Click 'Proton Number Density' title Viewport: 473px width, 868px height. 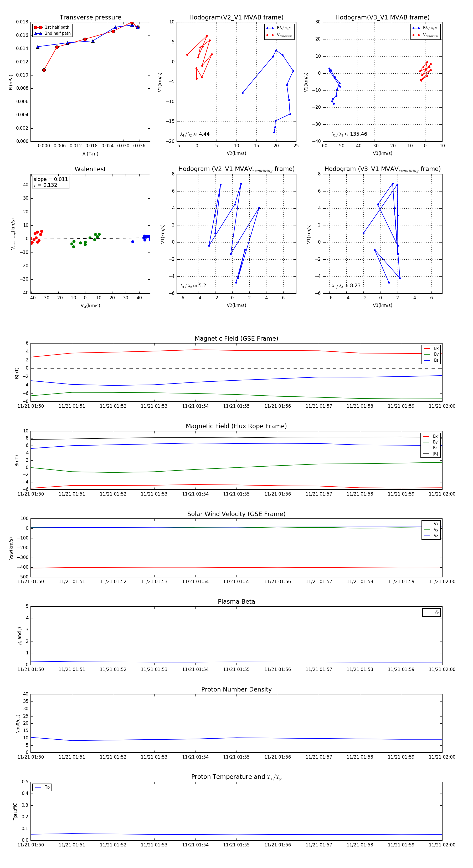[x=236, y=689]
